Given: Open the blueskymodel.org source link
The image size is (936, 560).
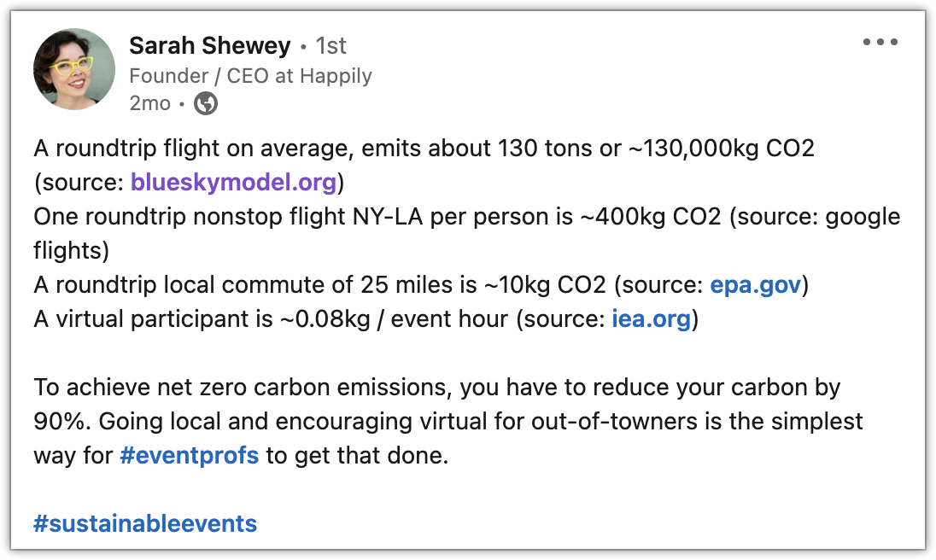Looking at the screenshot, I should (235, 182).
